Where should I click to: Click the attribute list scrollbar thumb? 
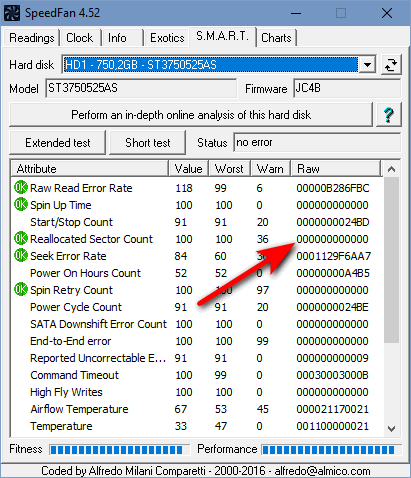coord(391,260)
